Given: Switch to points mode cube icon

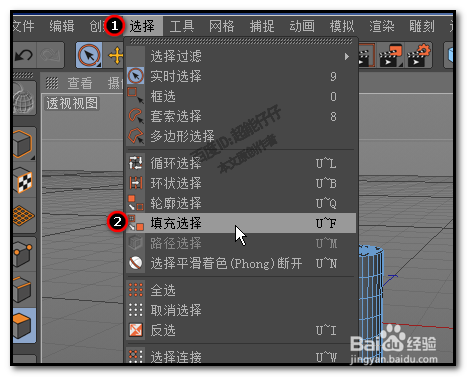Looking at the screenshot, I should click(23, 255).
